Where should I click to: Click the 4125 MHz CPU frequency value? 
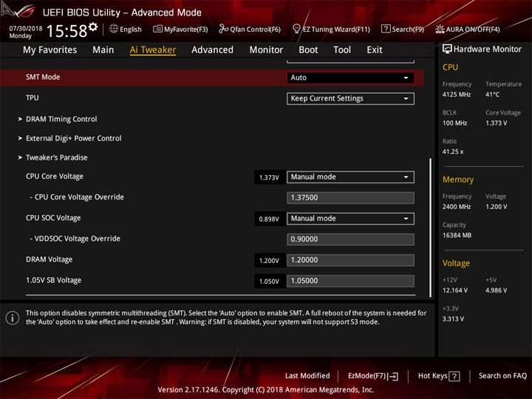457,95
